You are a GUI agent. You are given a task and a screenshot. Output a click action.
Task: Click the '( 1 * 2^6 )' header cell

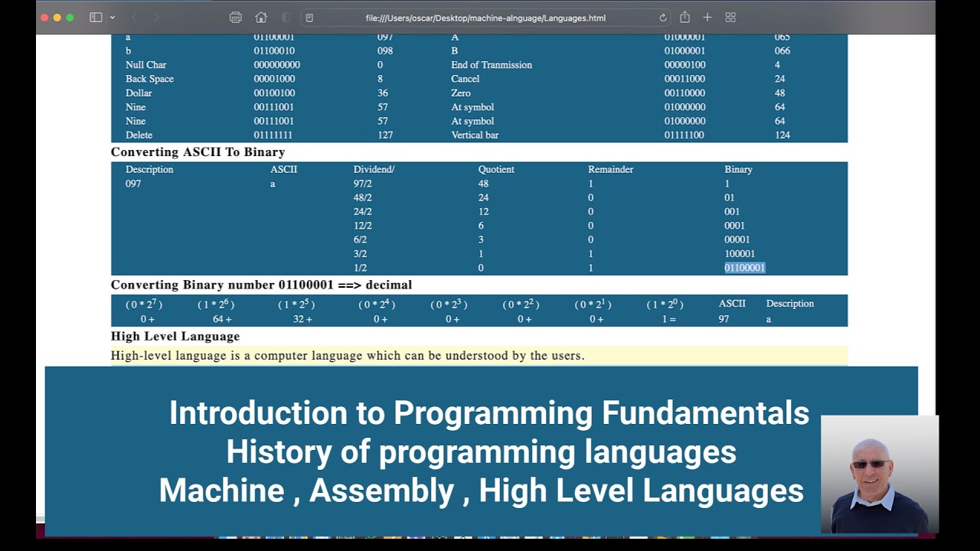[x=216, y=304]
